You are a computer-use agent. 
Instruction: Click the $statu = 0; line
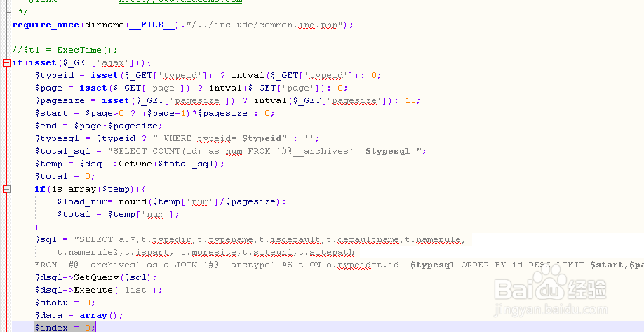(65, 303)
